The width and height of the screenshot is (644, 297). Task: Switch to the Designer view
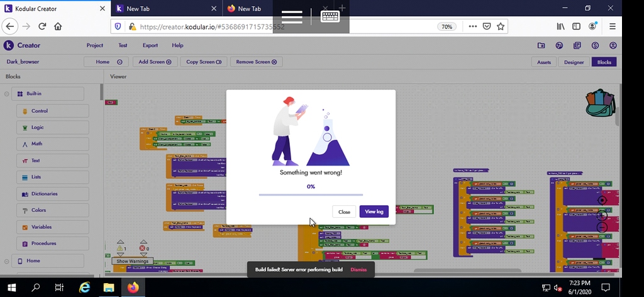pos(573,62)
